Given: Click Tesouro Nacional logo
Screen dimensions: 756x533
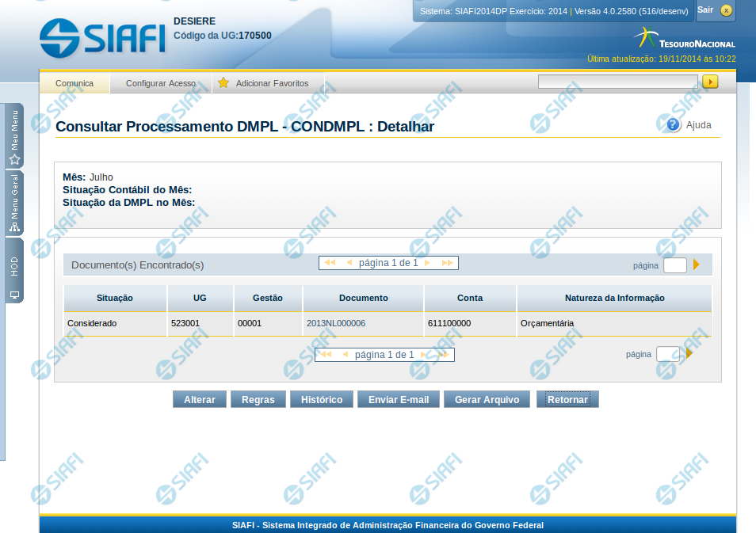Looking at the screenshot, I should [685, 38].
